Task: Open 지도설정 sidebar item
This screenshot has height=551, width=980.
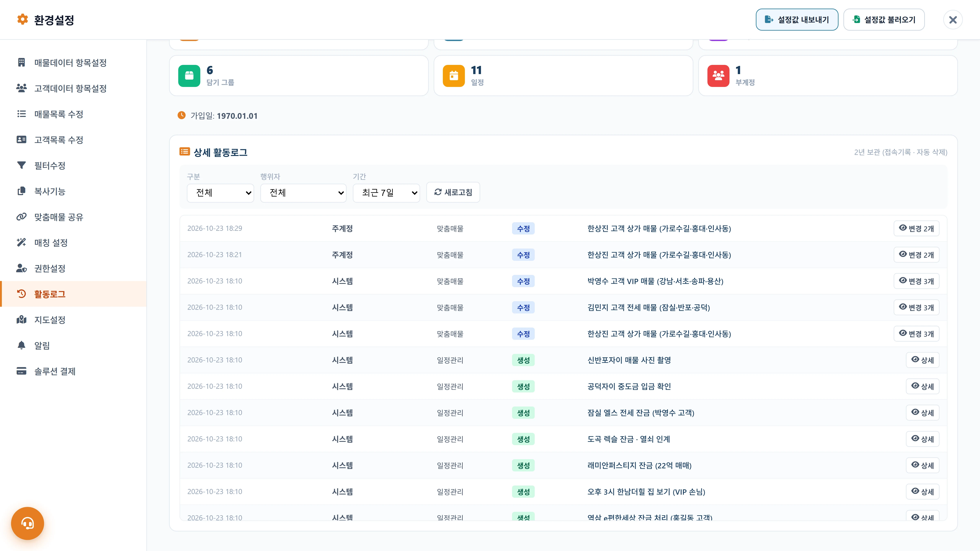Action: click(73, 320)
